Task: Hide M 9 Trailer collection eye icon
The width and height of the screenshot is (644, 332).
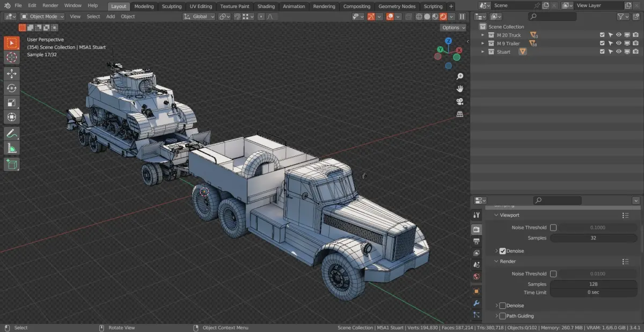Action: tap(619, 43)
